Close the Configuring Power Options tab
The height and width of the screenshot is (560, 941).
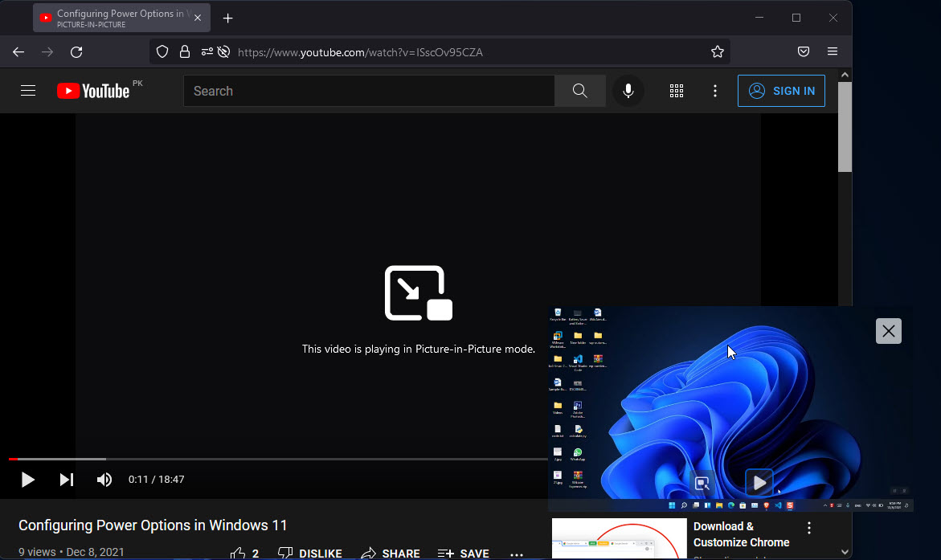point(198,18)
